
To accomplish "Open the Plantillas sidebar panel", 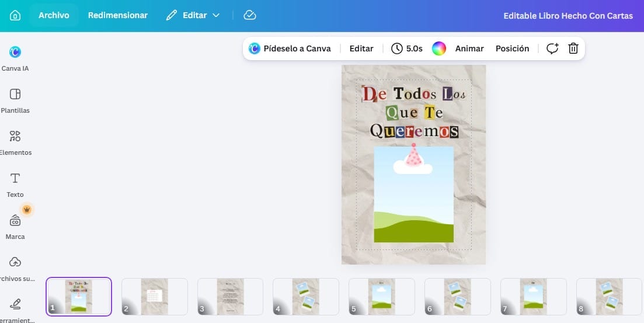I will pos(15,100).
